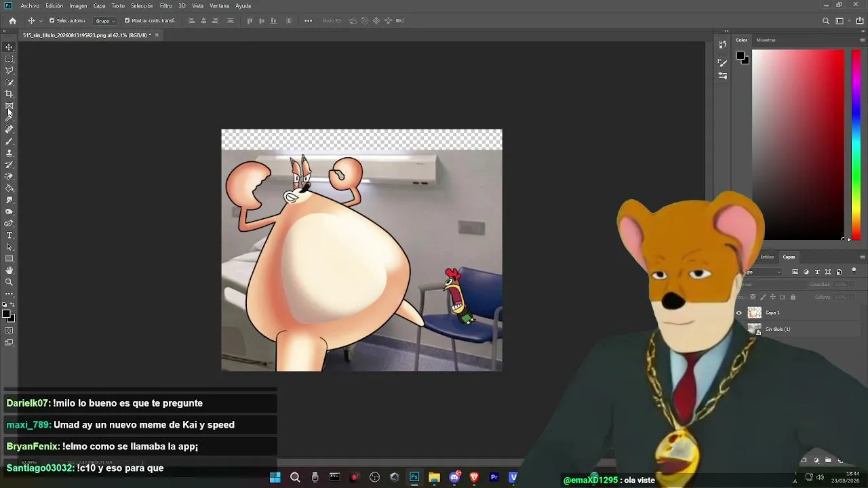This screenshot has height=488, width=868.
Task: Close the 515_sin_titulo document tab
Action: click(x=157, y=35)
